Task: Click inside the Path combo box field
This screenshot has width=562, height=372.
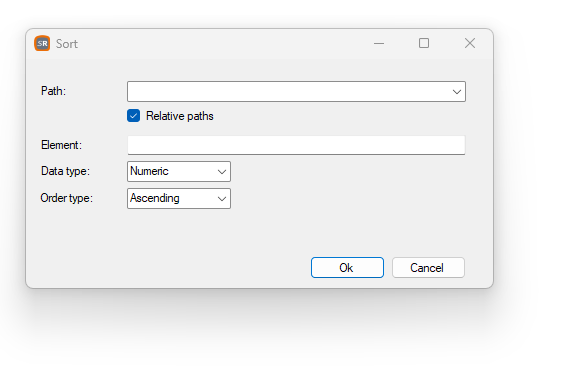Action: (x=296, y=92)
